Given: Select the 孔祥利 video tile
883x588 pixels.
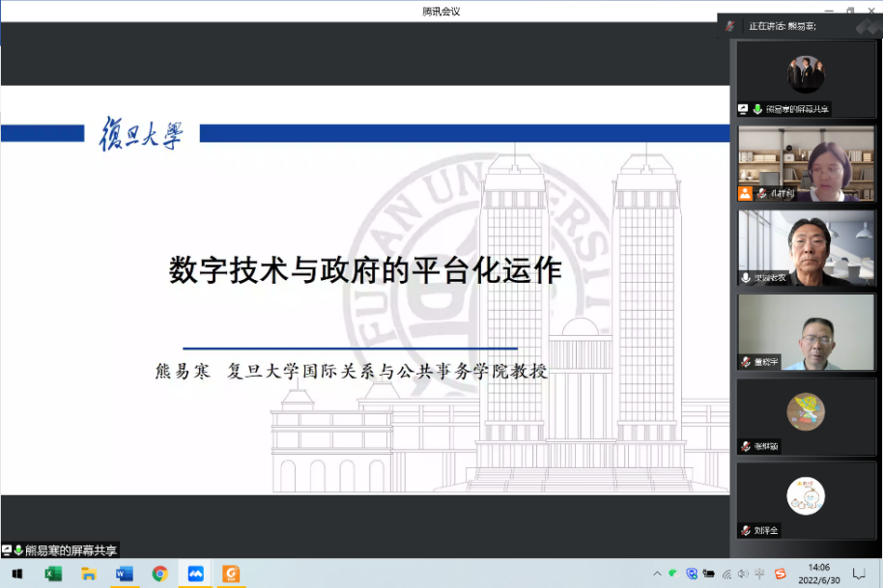Looking at the screenshot, I should (806, 163).
